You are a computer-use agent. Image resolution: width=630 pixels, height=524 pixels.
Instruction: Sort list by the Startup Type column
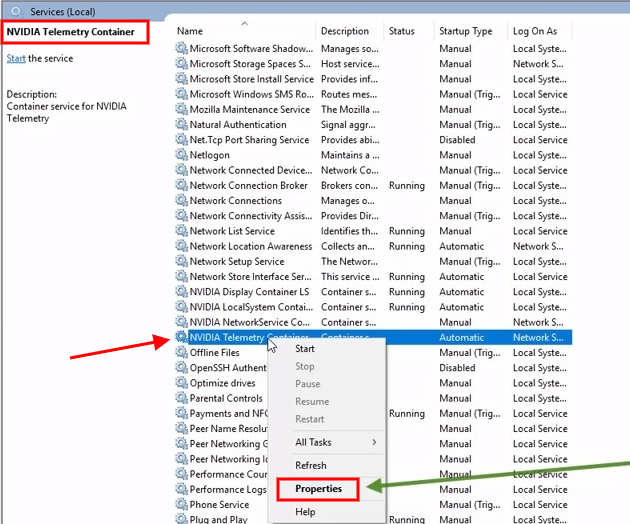(x=467, y=31)
